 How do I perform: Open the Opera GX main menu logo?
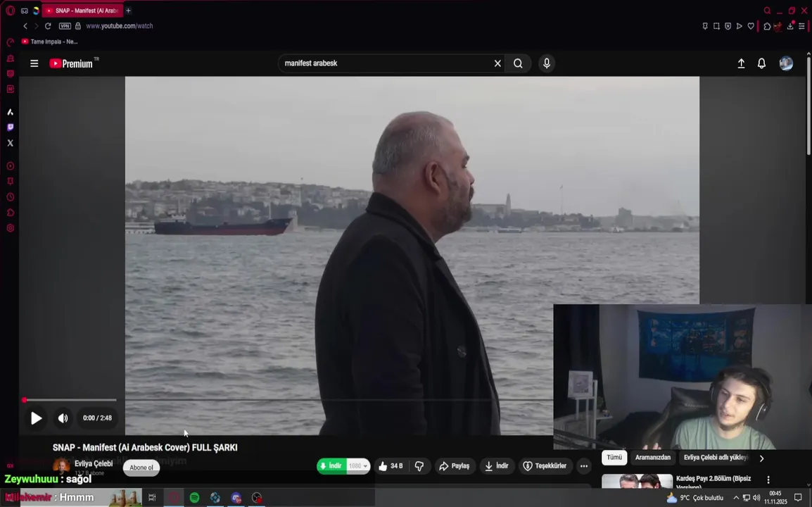(x=11, y=11)
